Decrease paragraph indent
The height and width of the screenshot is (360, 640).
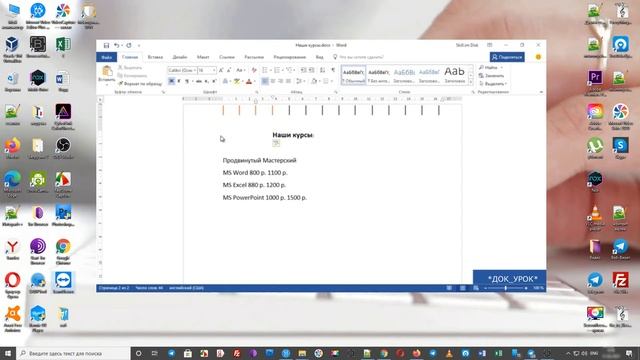(303, 70)
